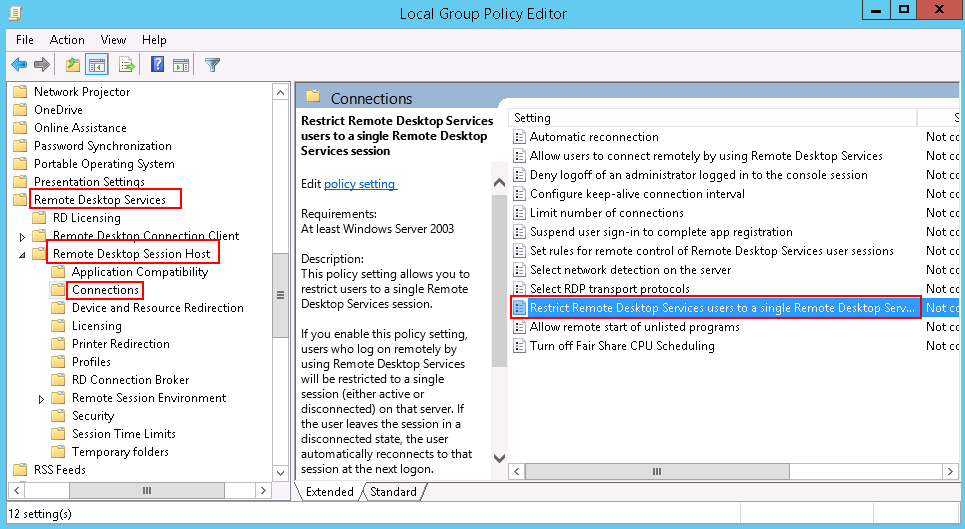Click settings list horizontal scroll right arrow
This screenshot has width=965, height=529.
(950, 471)
